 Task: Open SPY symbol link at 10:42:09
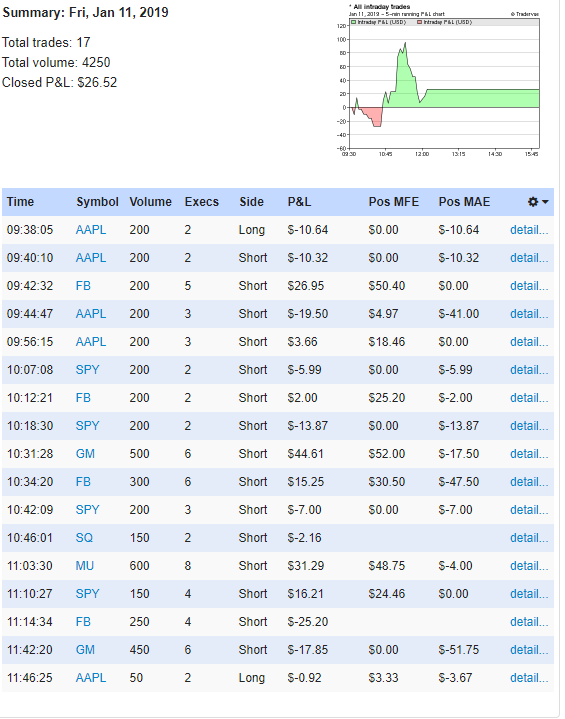click(x=87, y=509)
